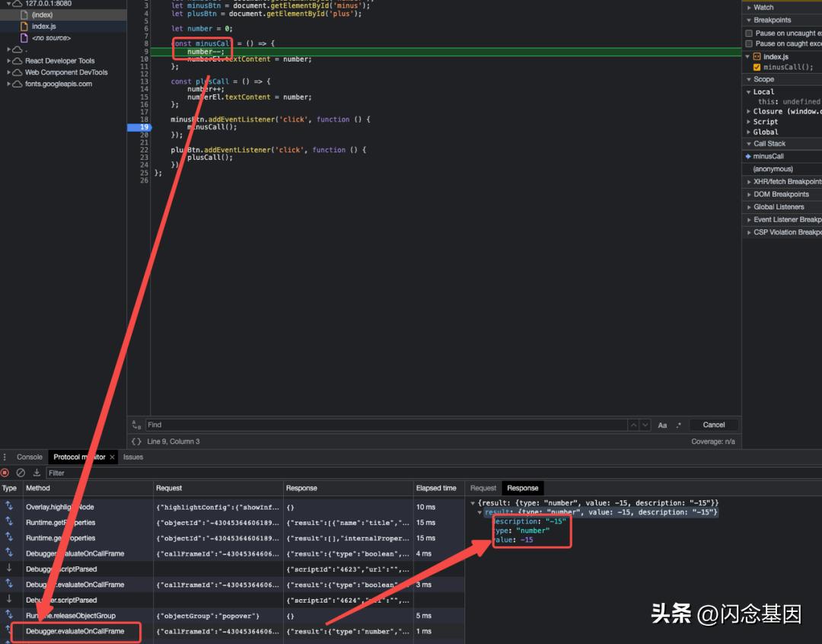
Task: Switch to the Console tab
Action: [x=30, y=457]
